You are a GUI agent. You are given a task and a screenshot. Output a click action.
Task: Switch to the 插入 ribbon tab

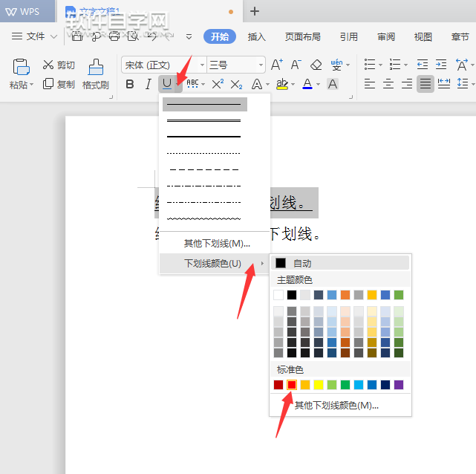point(256,36)
